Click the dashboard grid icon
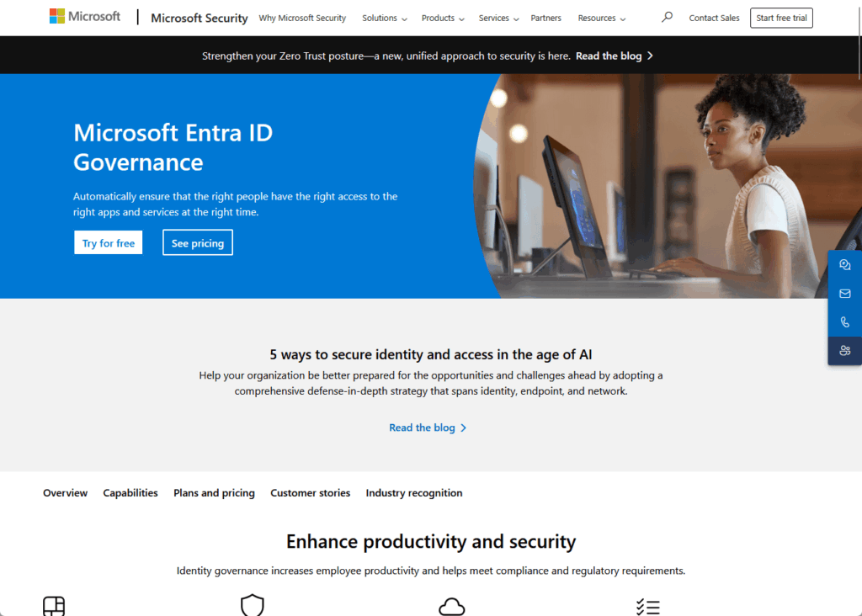Viewport: 862px width, 616px height. (54, 606)
